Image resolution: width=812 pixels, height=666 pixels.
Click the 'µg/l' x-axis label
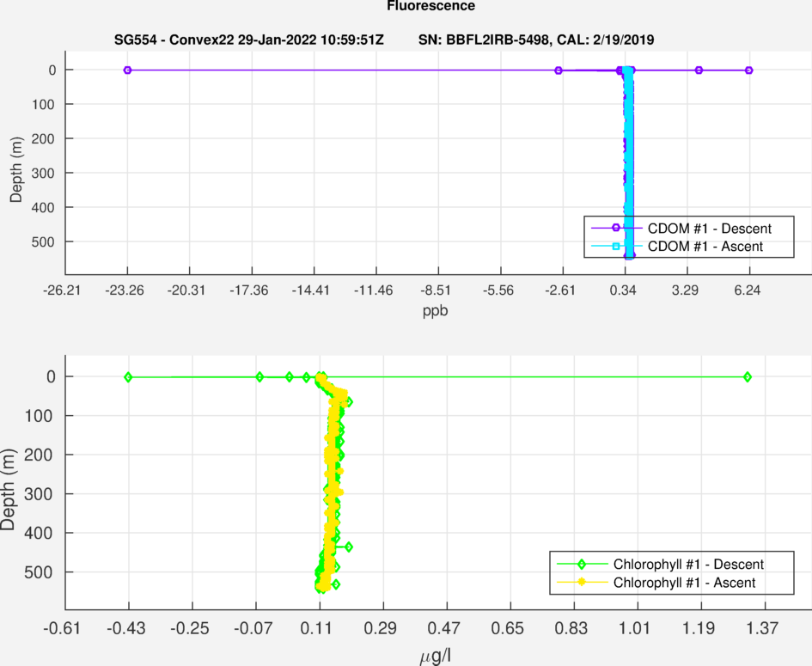[x=435, y=657]
